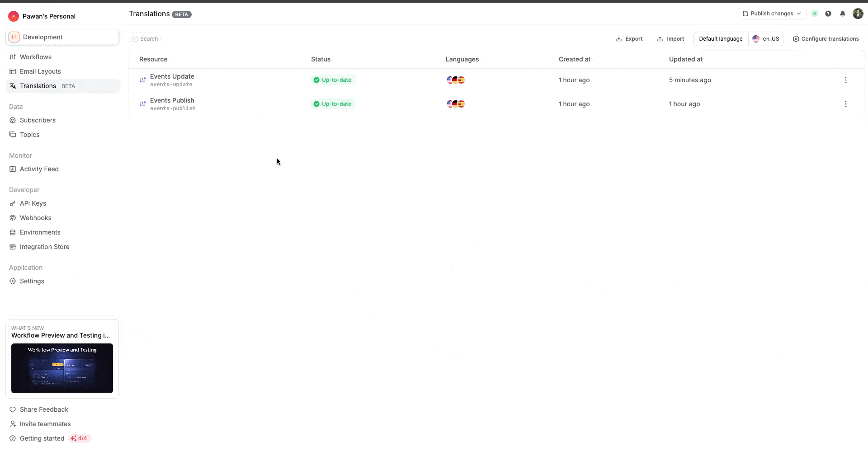
Task: Select the Default language tab
Action: point(720,39)
